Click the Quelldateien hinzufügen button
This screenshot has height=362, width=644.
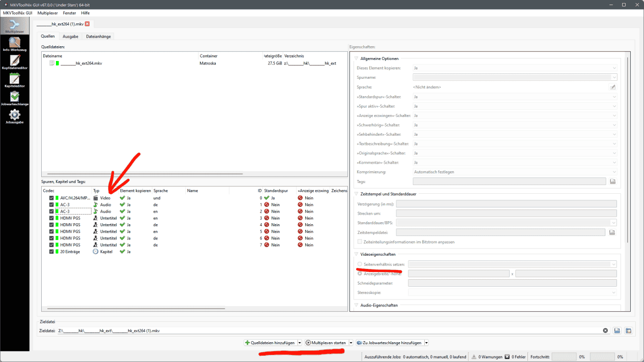point(270,343)
